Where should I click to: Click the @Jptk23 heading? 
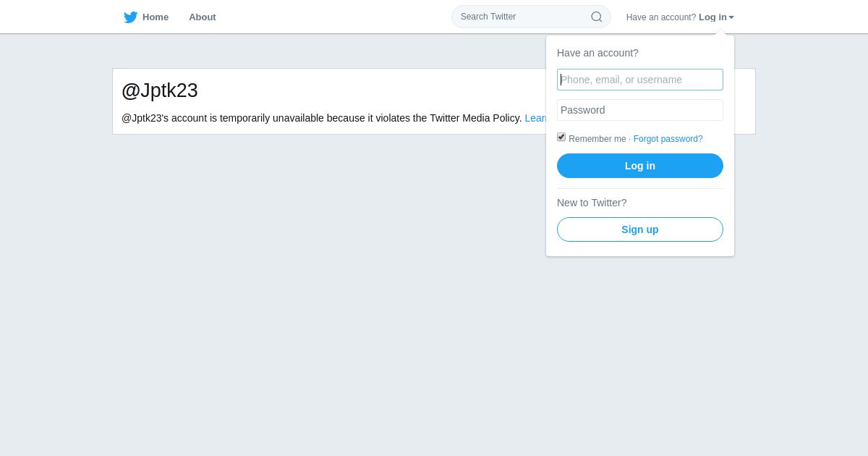click(x=160, y=90)
